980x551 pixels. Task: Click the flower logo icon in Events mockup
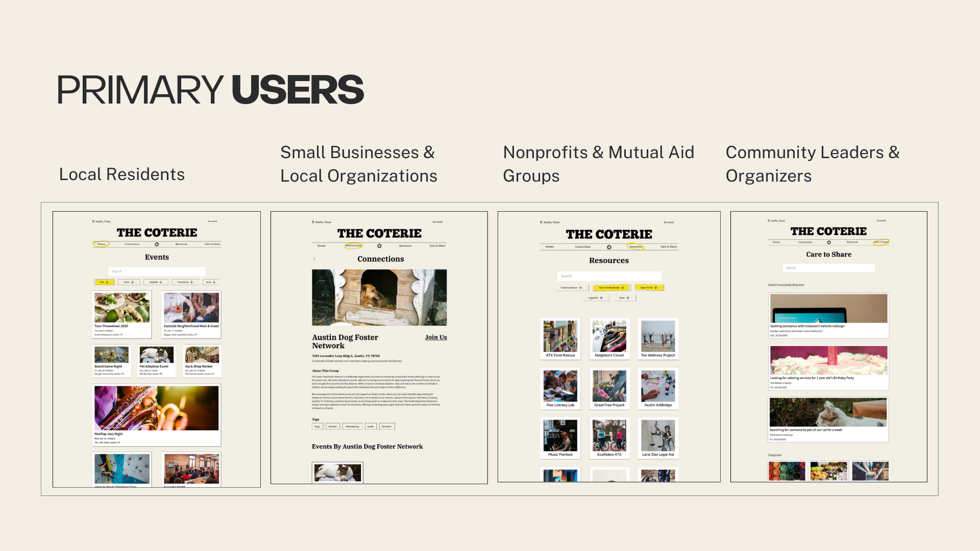click(157, 244)
